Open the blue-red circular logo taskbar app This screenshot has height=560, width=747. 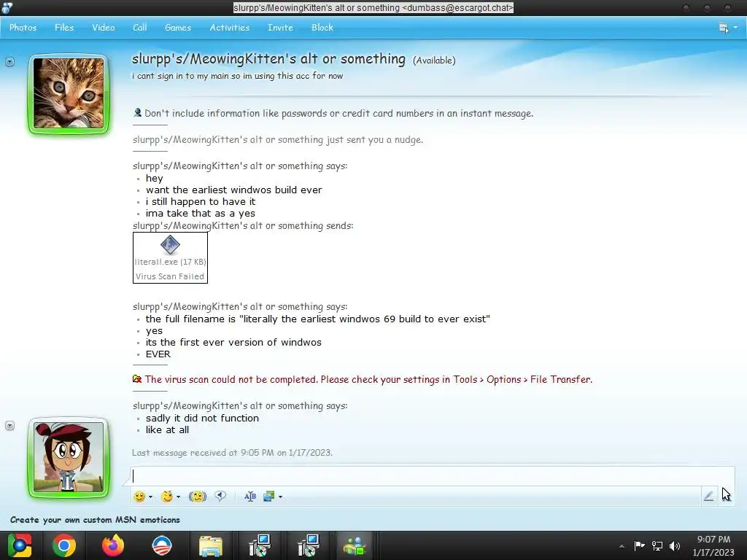[161, 545]
